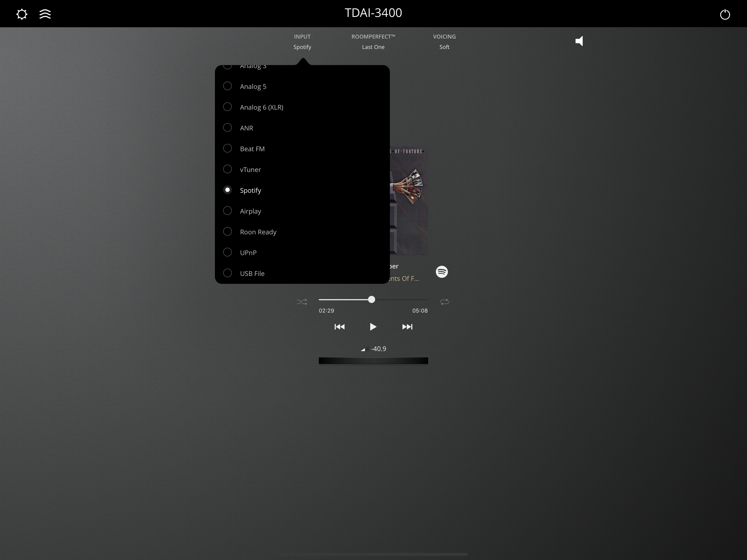Open the RoomPerfect waves icon

pos(45,14)
